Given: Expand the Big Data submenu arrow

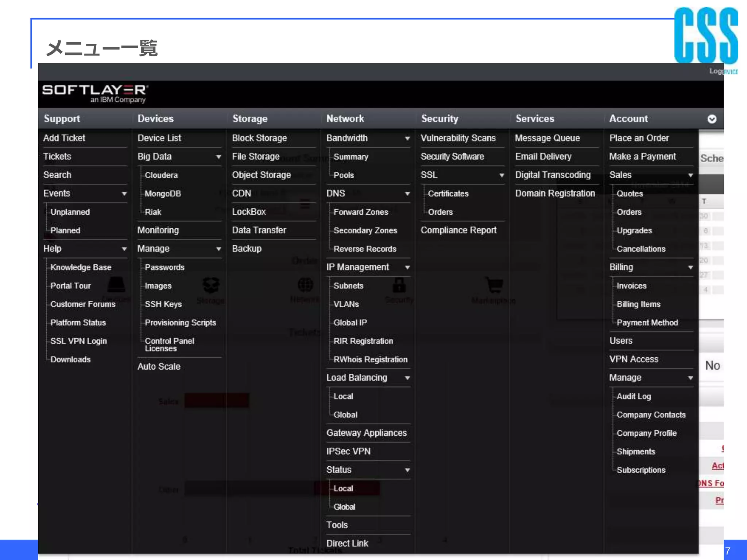Looking at the screenshot, I should 218,157.
